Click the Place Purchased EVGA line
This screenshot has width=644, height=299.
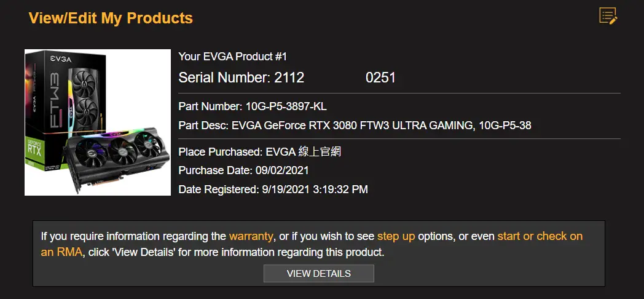point(259,152)
